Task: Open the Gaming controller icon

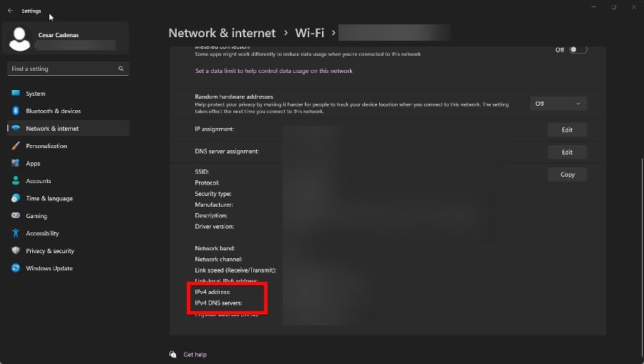Action: click(16, 215)
